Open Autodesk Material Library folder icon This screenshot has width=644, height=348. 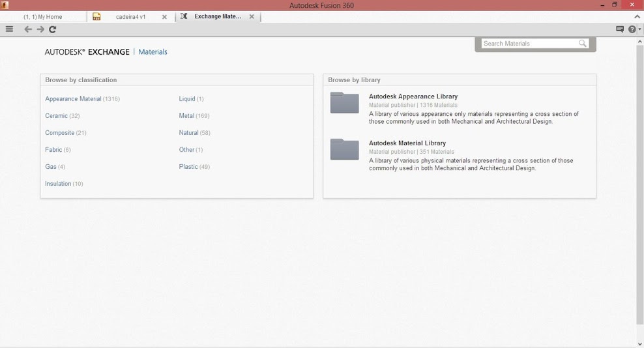click(x=345, y=149)
